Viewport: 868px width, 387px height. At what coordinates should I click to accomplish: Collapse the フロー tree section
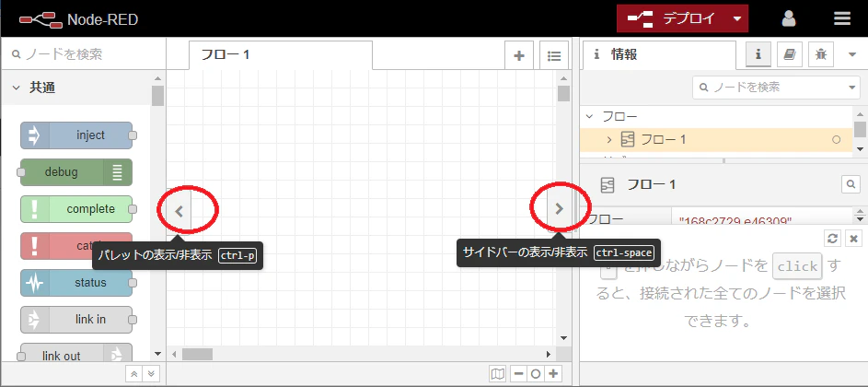click(x=589, y=116)
